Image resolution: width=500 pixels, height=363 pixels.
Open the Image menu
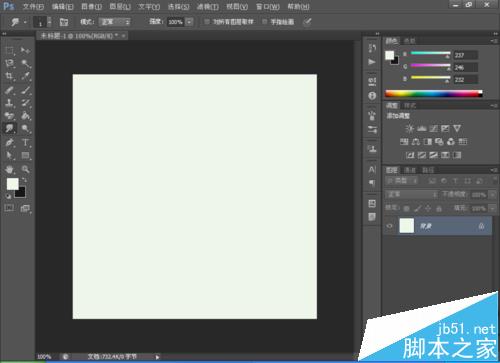[91, 7]
